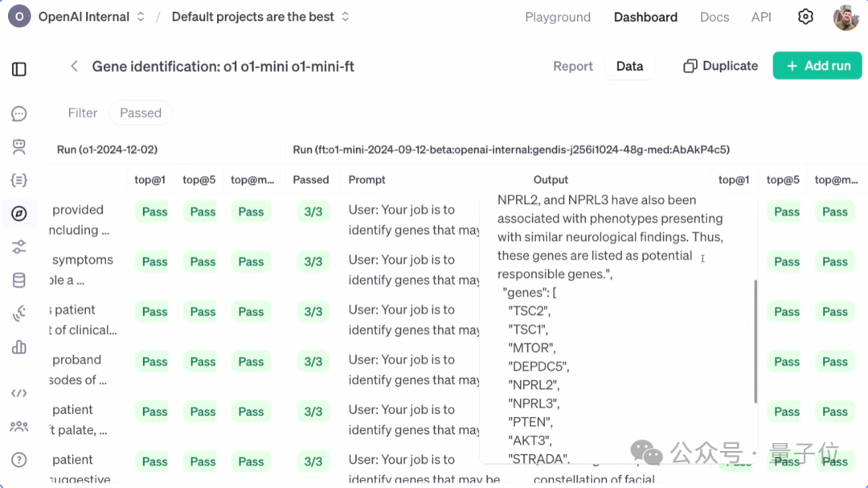Open the code brackets API icon

click(19, 393)
